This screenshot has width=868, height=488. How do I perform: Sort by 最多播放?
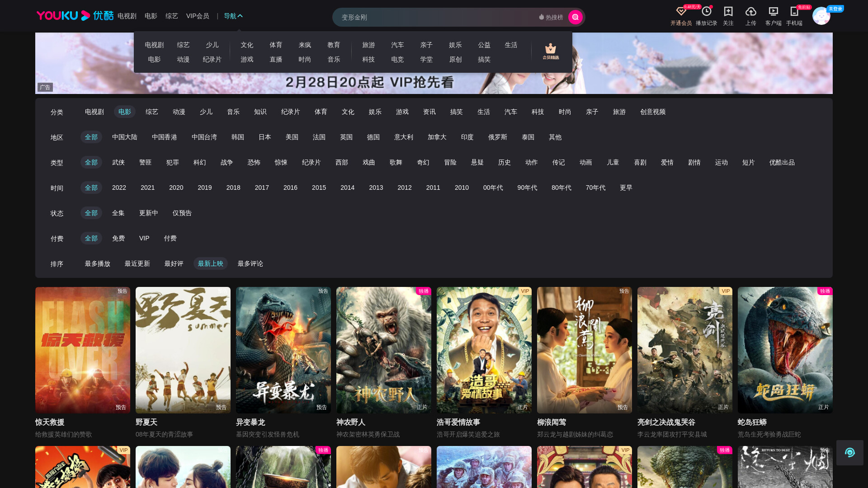tap(98, 263)
